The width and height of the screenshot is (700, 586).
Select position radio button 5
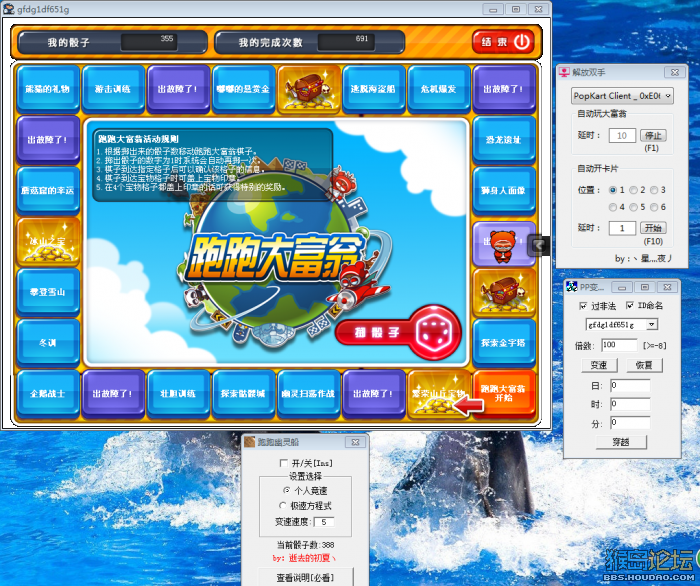pyautogui.click(x=633, y=207)
